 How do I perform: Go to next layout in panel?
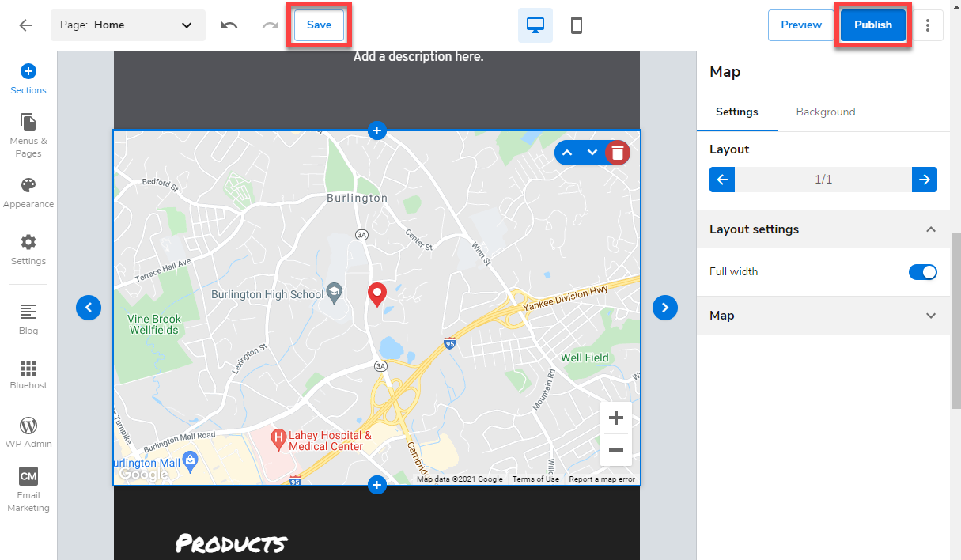[925, 180]
